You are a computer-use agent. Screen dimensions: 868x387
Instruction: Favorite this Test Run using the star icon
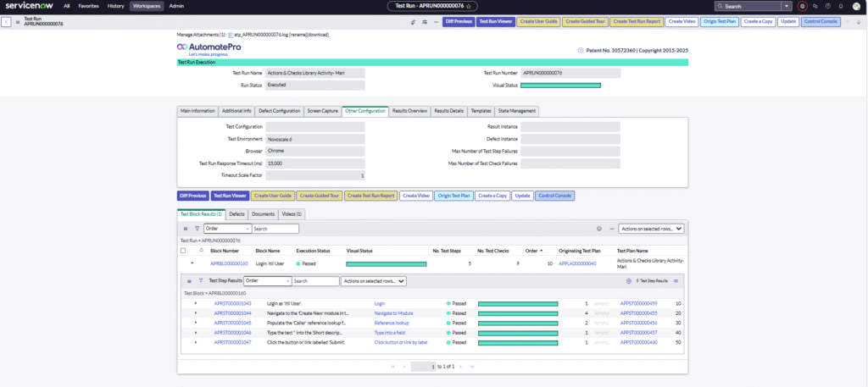pyautogui.click(x=467, y=6)
